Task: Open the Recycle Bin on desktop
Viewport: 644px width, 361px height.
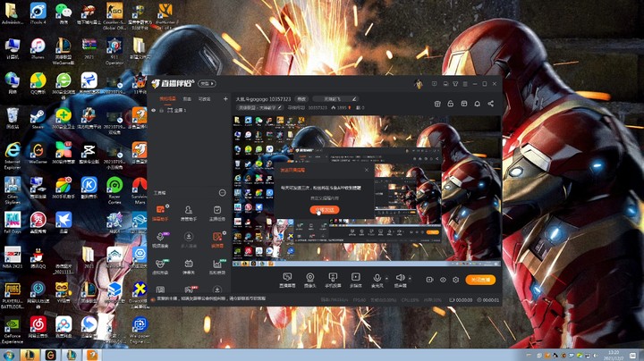Action: point(13,119)
